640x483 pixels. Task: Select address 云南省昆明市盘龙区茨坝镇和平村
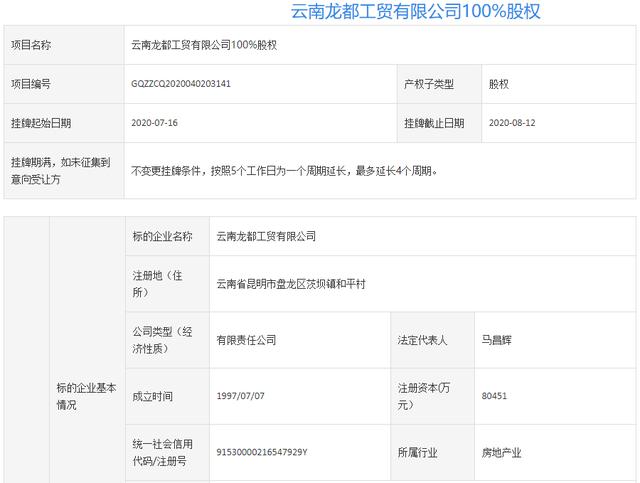tap(291, 284)
